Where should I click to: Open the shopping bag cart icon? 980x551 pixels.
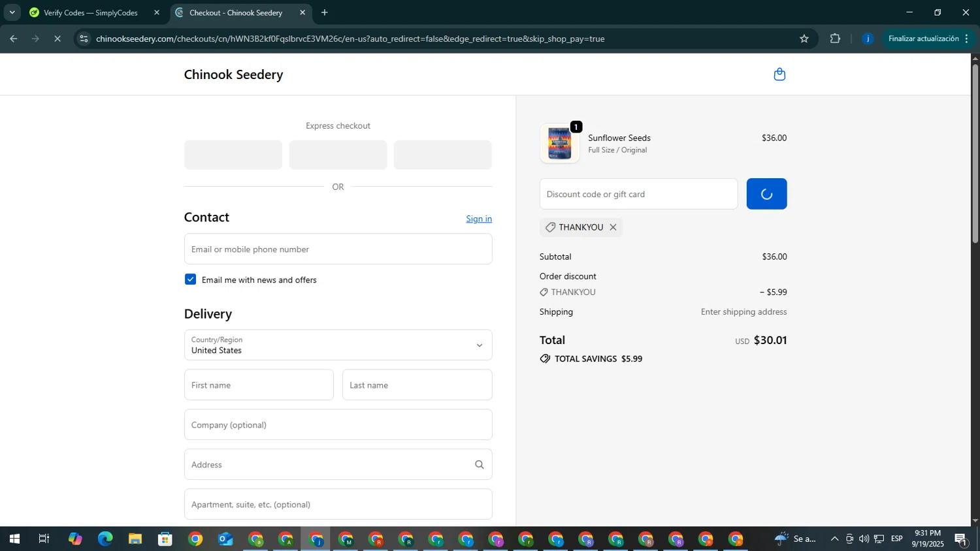pyautogui.click(x=779, y=74)
